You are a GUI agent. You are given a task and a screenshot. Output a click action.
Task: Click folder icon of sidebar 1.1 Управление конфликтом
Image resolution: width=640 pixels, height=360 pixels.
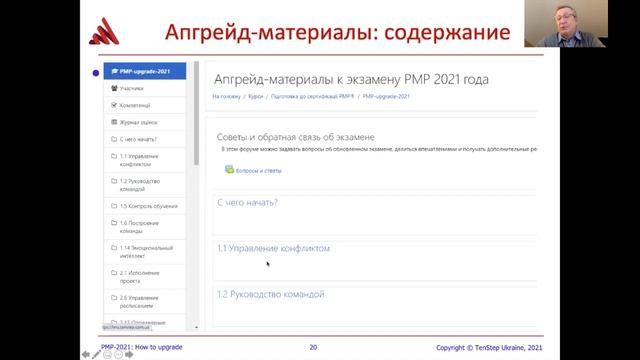click(114, 156)
